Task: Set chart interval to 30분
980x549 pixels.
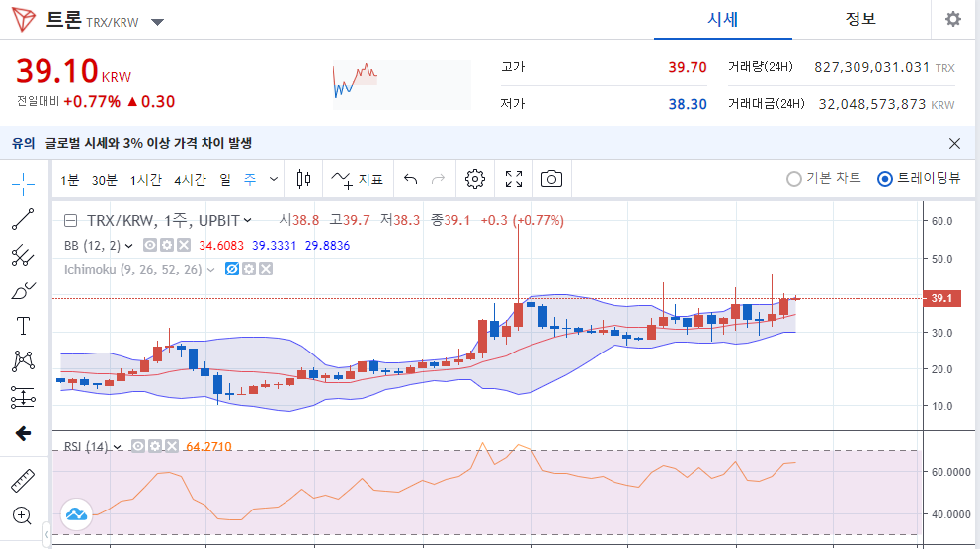Action: 105,180
